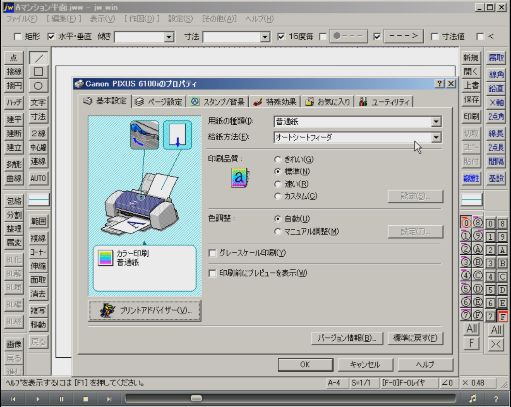Open the プリントアドバイザー button
Viewport: 511px width, 407px height.
(x=145, y=311)
